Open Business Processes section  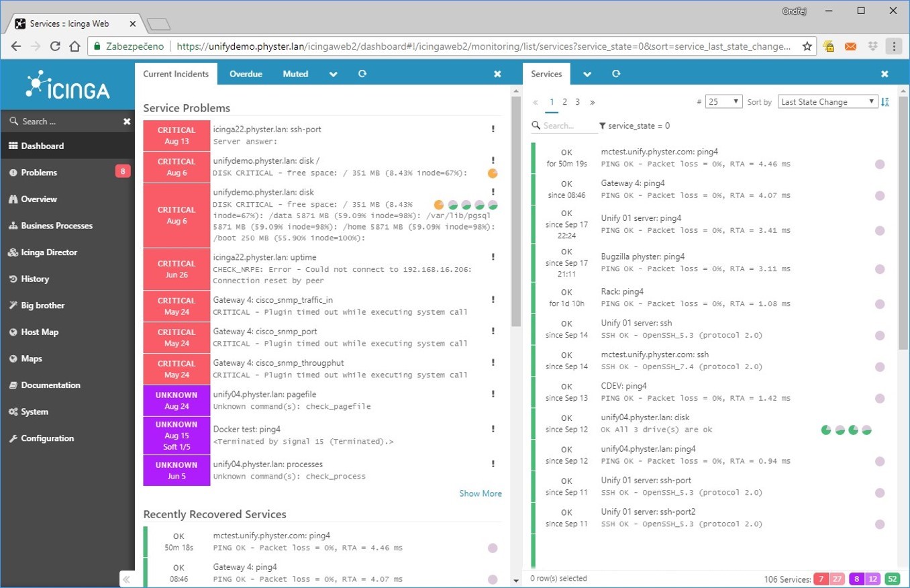pyautogui.click(x=67, y=226)
